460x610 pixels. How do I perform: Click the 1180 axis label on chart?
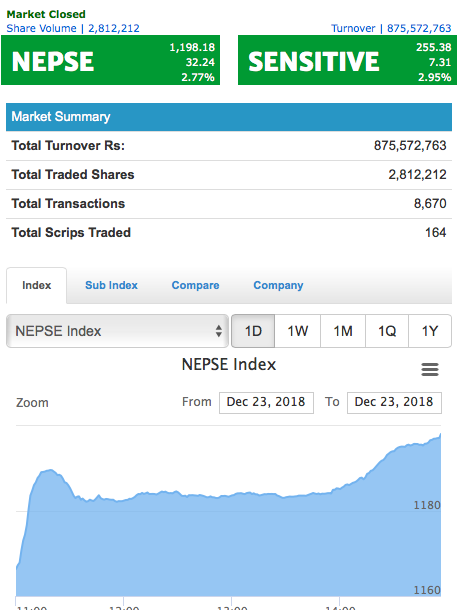[427, 505]
